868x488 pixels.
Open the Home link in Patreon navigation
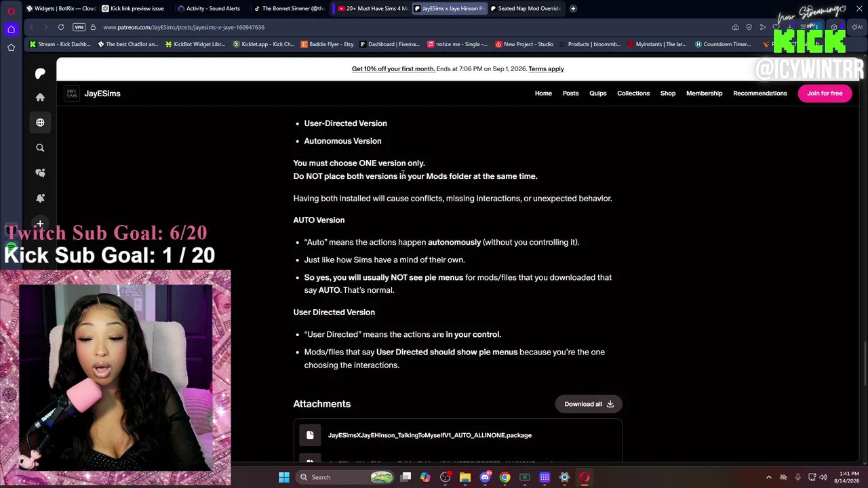point(543,94)
